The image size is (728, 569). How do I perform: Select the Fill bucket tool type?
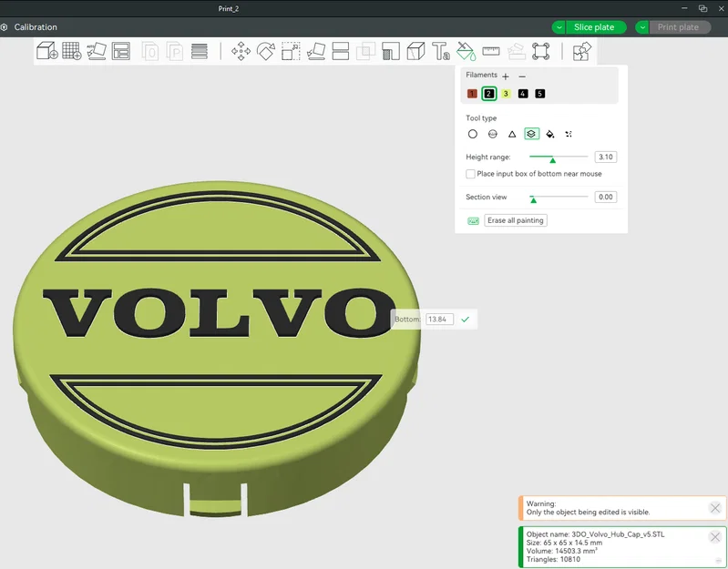click(550, 134)
